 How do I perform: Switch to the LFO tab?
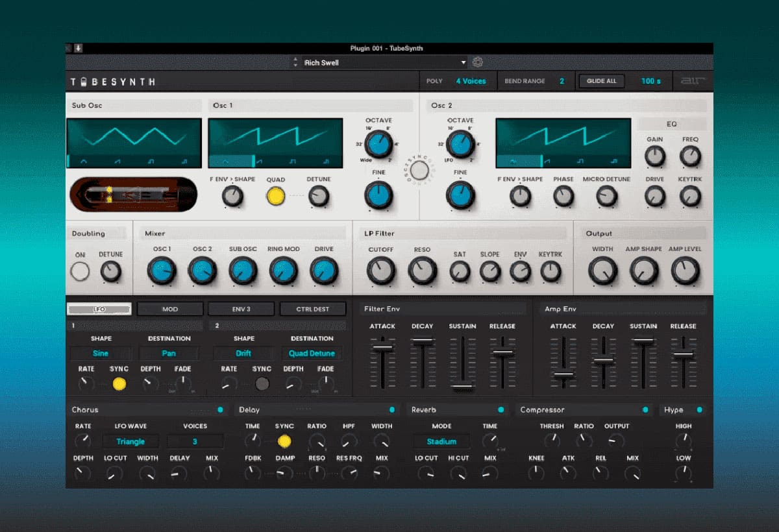[99, 309]
